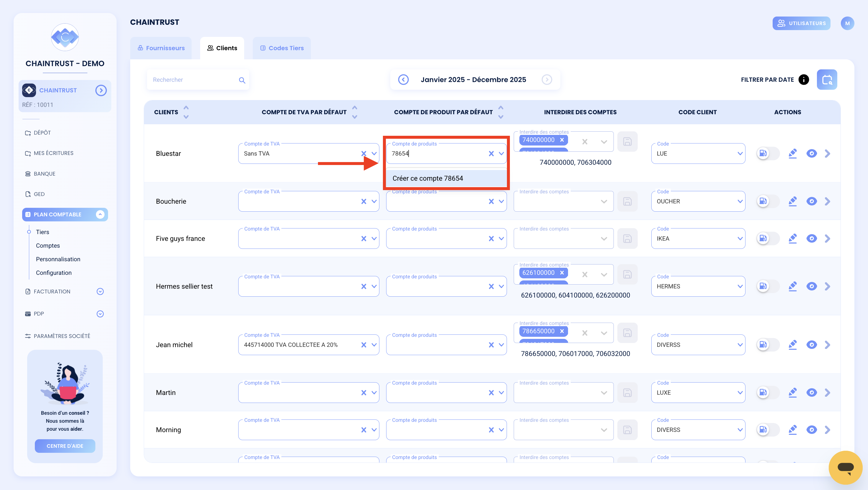
Task: Open the Centre d'aide button
Action: (65, 445)
